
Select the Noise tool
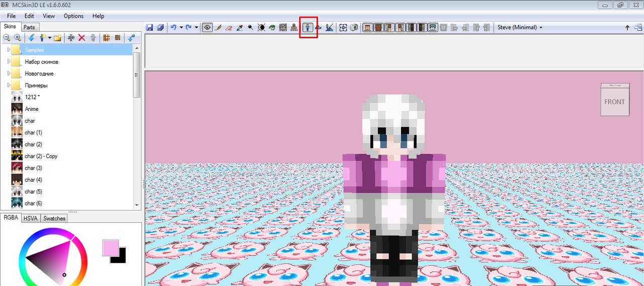[283, 28]
